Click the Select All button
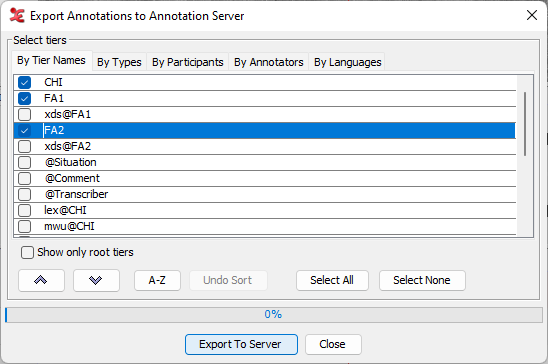This screenshot has height=364, width=548. point(332,280)
